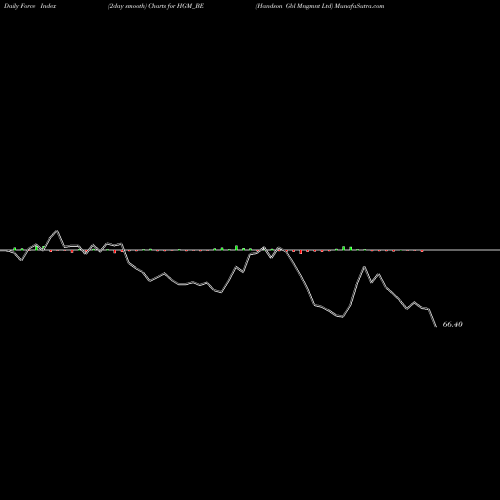Image resolution: width=500 pixels, height=500 pixels.
Task: Click the 66.40 value label
Action: pyautogui.click(x=452, y=324)
